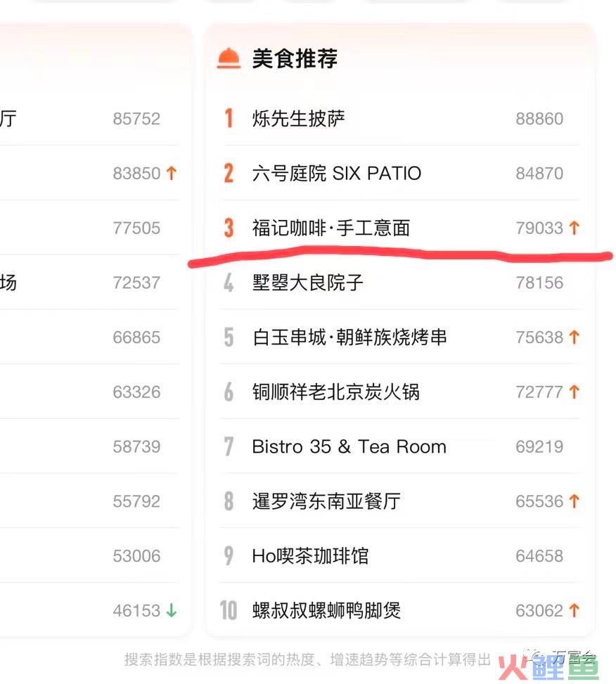Screen dimensions: 616x684
Task: Click the 88860 search index value
Action: [539, 119]
